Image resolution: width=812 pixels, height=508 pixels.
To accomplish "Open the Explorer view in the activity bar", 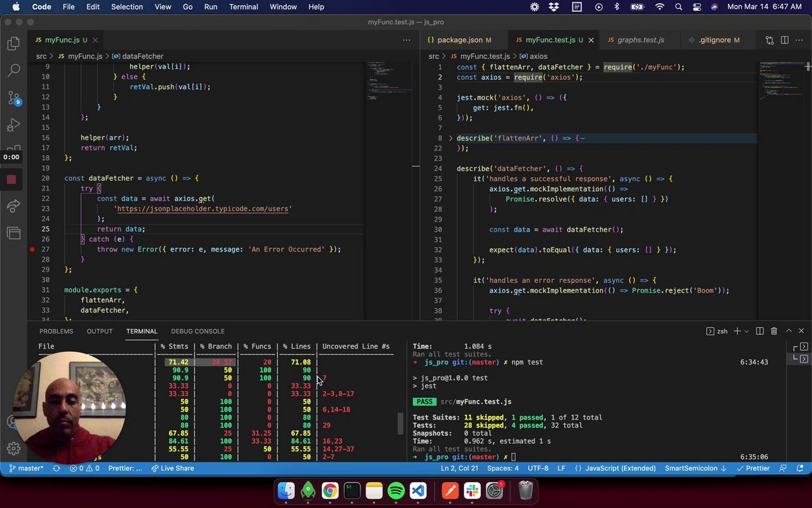I will click(x=13, y=44).
